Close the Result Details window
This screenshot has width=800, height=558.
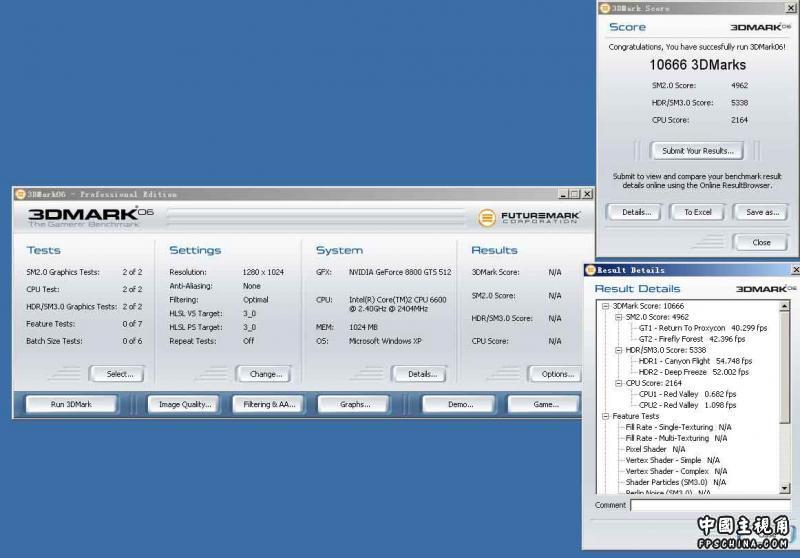[x=795, y=270]
